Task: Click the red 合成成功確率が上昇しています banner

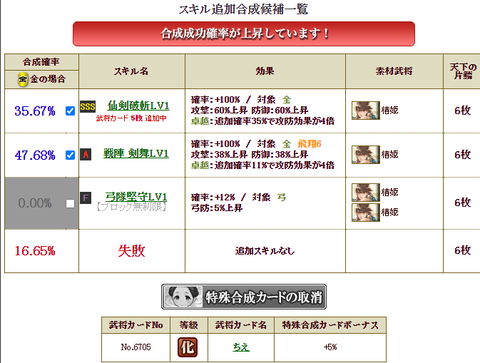Action: (244, 34)
